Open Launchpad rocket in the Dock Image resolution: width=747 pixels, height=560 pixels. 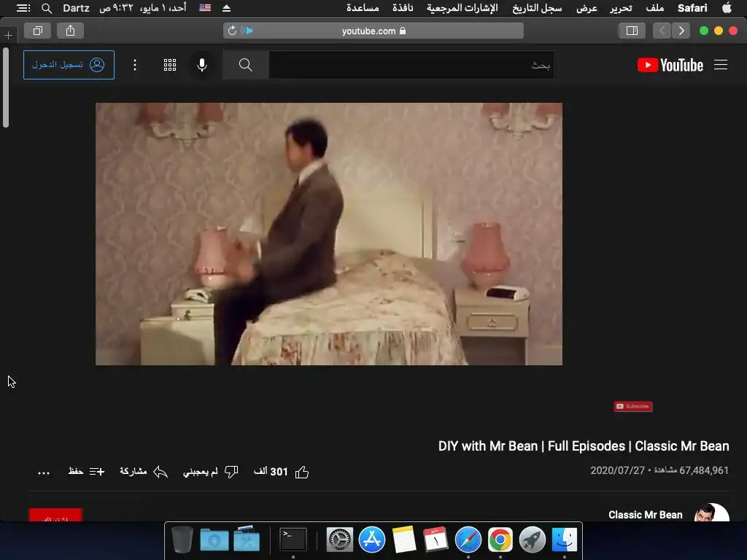[x=532, y=540]
